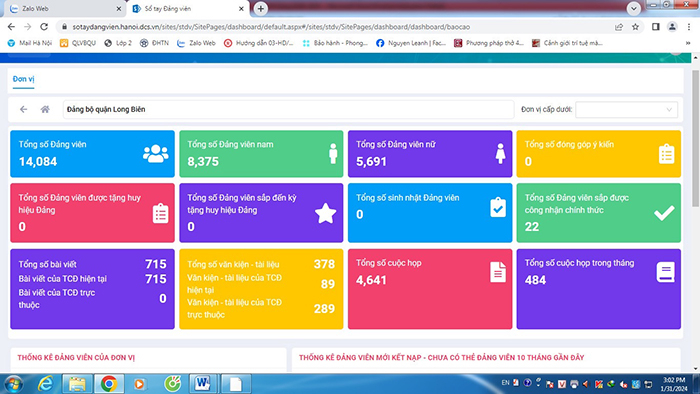Open the taskbar clock showing 3:02 PM
Image resolution: width=700 pixels, height=394 pixels.
point(674,384)
